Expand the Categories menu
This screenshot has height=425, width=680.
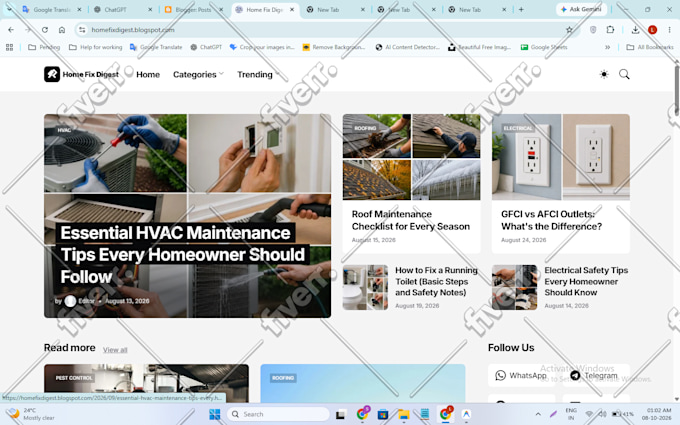coord(198,75)
